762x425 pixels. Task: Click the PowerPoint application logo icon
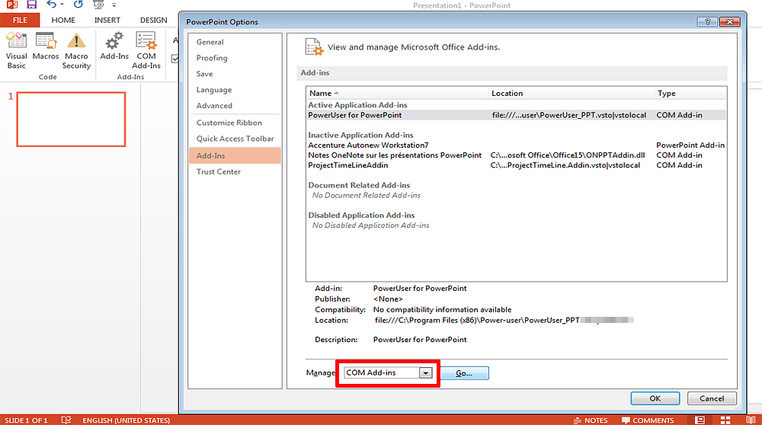12,5
